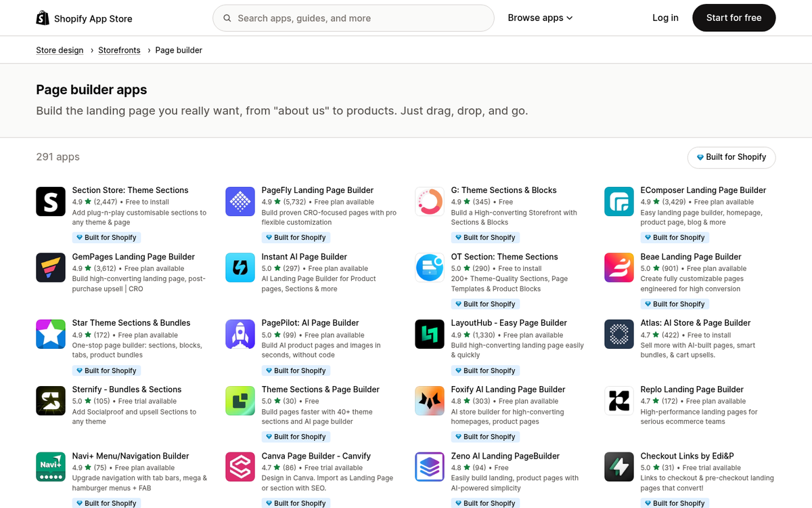Click the PageFly Landing Page Builder icon
Screen dimensions: 812x508
[x=240, y=201]
